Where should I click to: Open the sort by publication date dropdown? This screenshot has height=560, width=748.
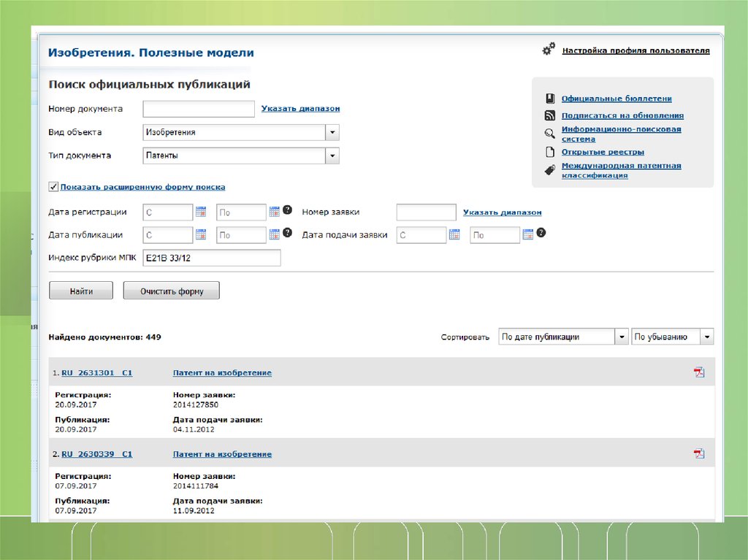click(621, 337)
